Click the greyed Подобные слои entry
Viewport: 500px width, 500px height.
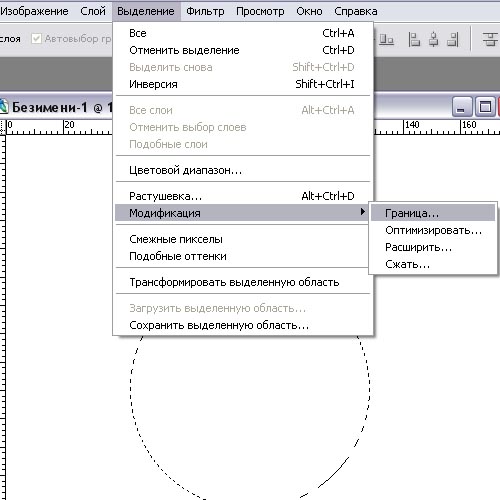(243, 144)
